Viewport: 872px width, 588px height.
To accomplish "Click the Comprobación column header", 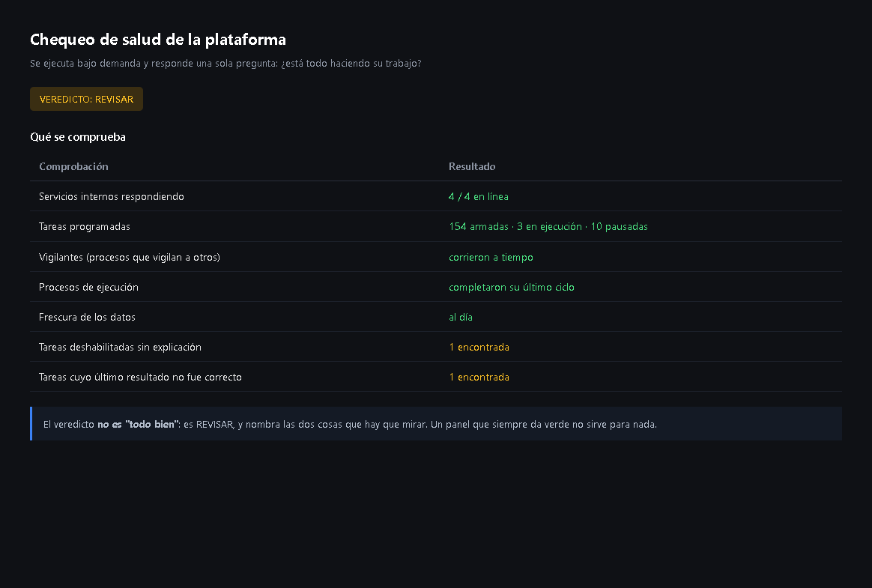I will pos(73,166).
